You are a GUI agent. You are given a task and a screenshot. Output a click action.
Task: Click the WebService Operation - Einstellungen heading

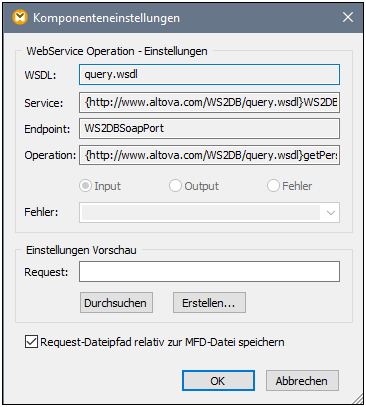point(117,51)
